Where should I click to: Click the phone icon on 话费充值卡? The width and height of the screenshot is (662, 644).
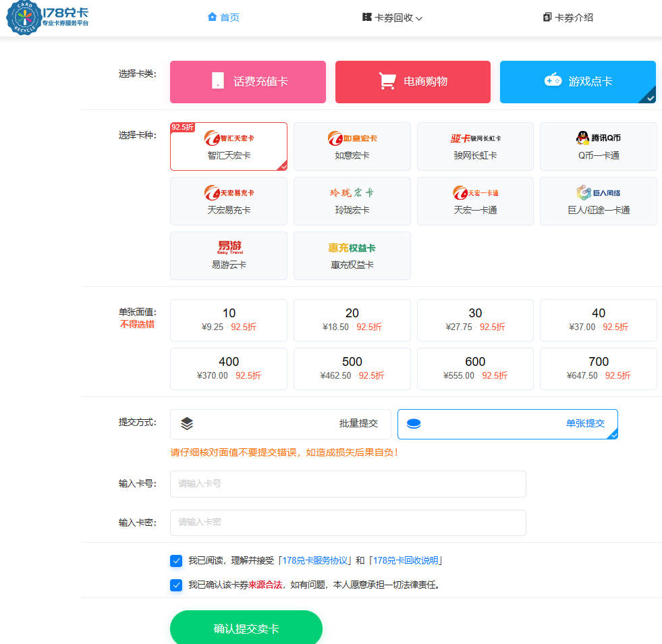click(218, 80)
